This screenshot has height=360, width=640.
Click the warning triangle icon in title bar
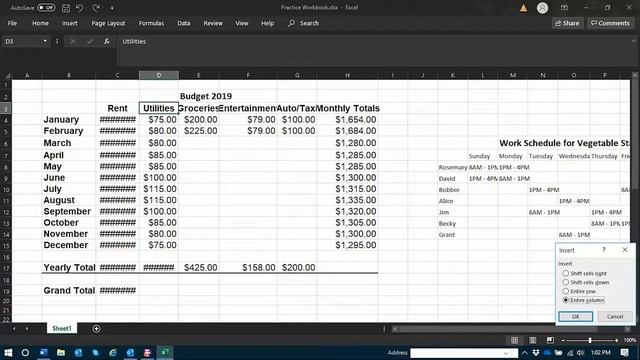coord(523,8)
